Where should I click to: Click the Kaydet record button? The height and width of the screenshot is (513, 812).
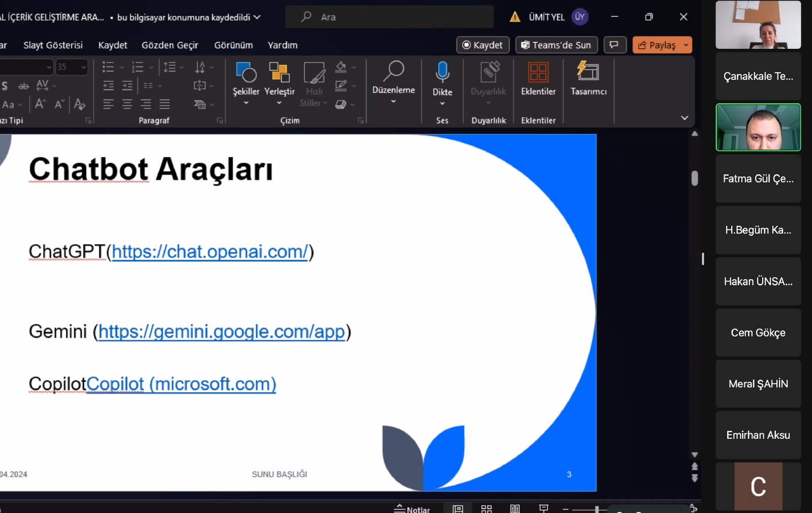point(483,45)
